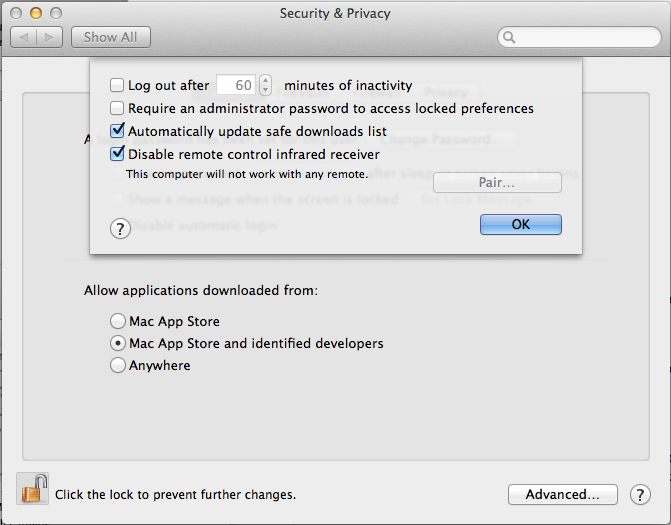
Task: Click the forward navigation arrow
Action: point(52,37)
